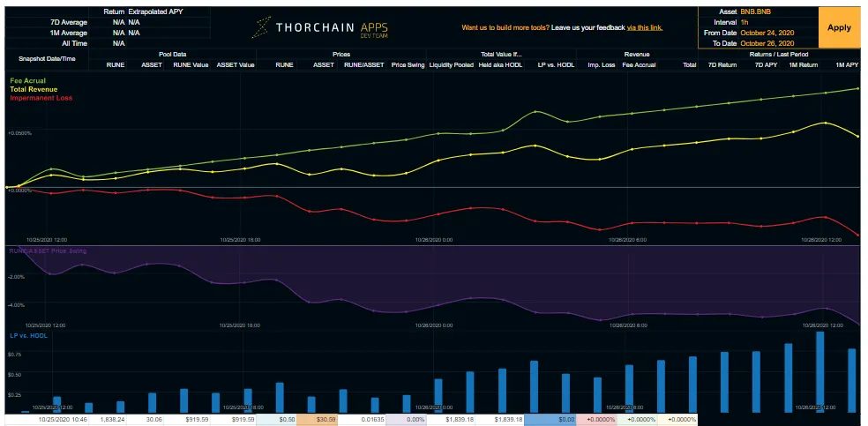The width and height of the screenshot is (868, 426).
Task: Click the red 'Impermanent Loss' legend label
Action: 41,97
